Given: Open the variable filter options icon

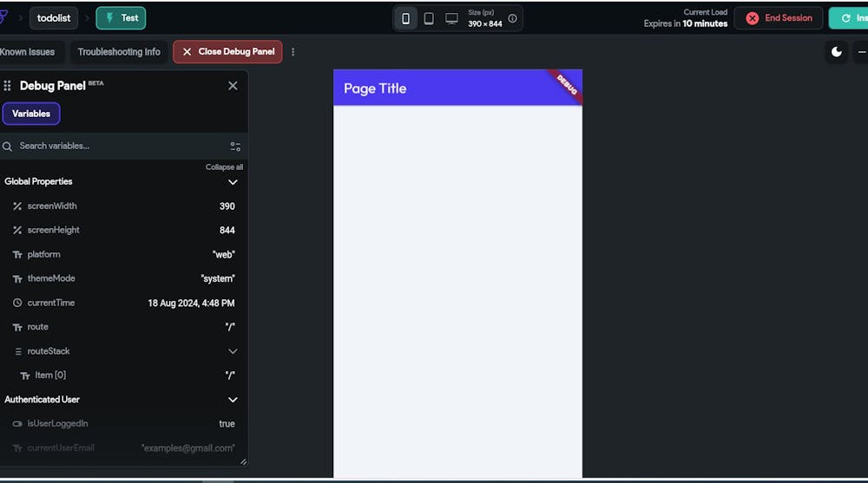Looking at the screenshot, I should 235,146.
